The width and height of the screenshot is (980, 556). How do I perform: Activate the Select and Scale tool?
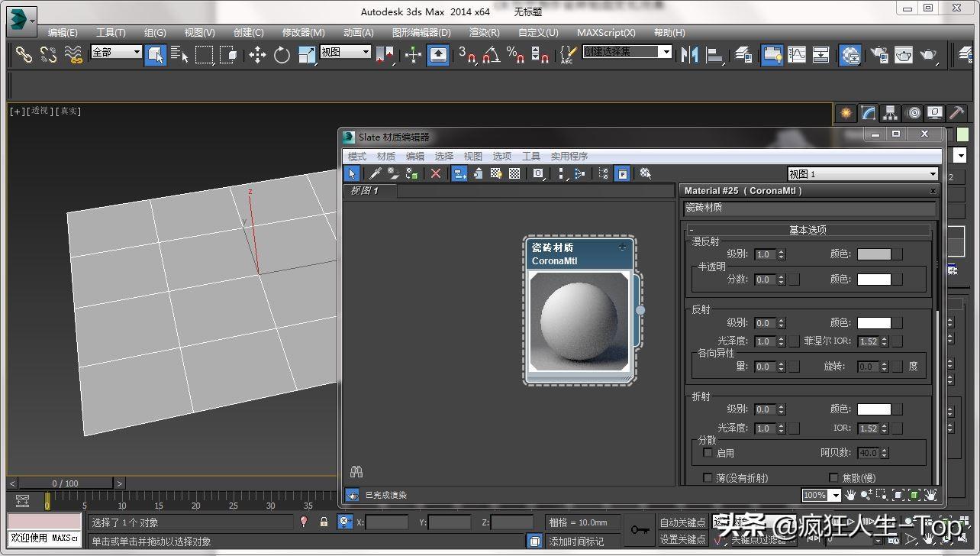[306, 55]
